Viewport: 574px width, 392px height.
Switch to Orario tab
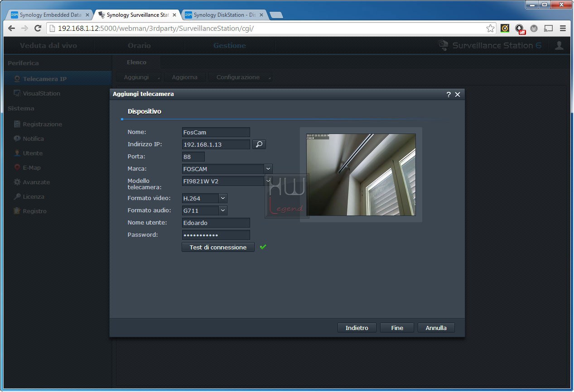139,45
